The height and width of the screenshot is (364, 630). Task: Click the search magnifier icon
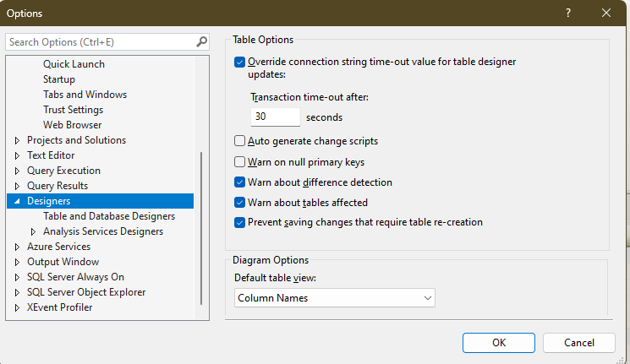[202, 41]
